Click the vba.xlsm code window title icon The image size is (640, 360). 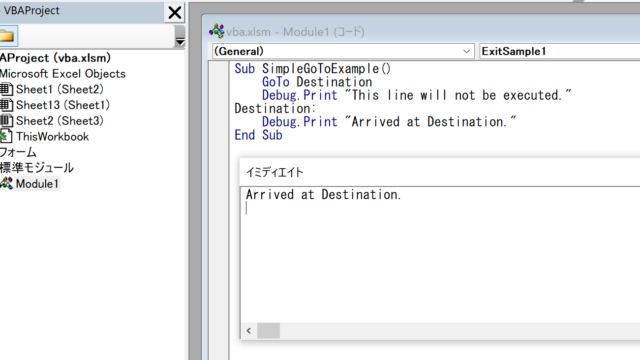tap(216, 31)
